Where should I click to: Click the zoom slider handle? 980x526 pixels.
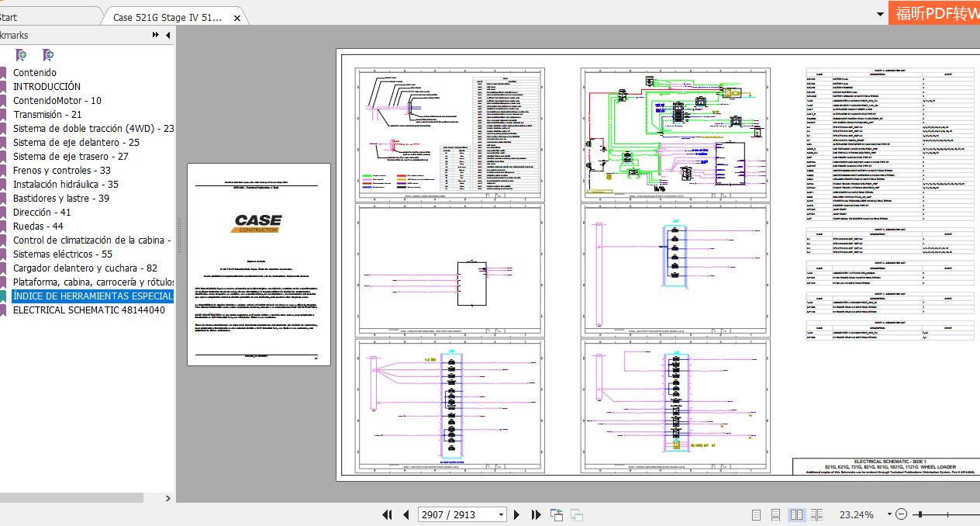[919, 514]
